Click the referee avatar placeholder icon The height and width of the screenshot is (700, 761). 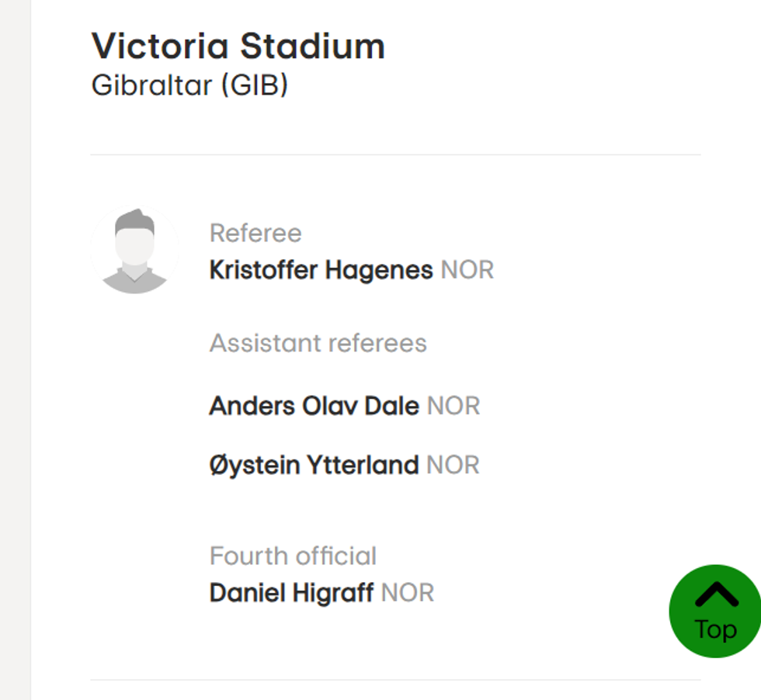point(134,251)
